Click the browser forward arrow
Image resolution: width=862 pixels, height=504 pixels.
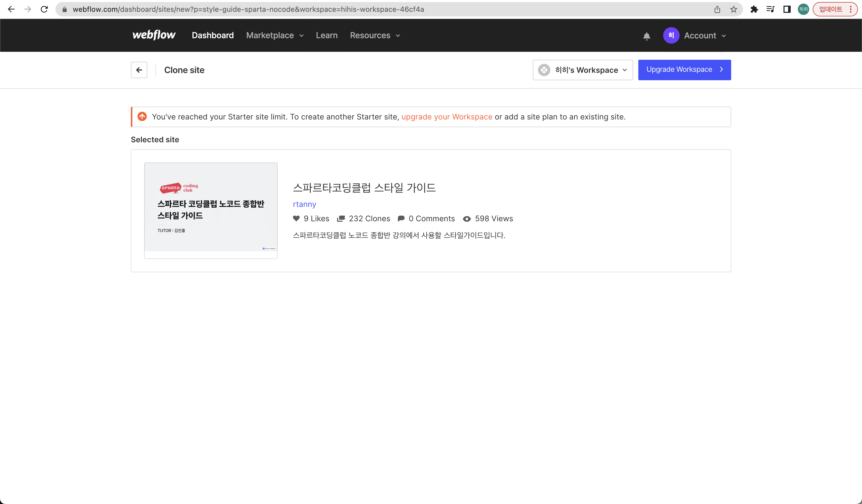click(x=28, y=9)
